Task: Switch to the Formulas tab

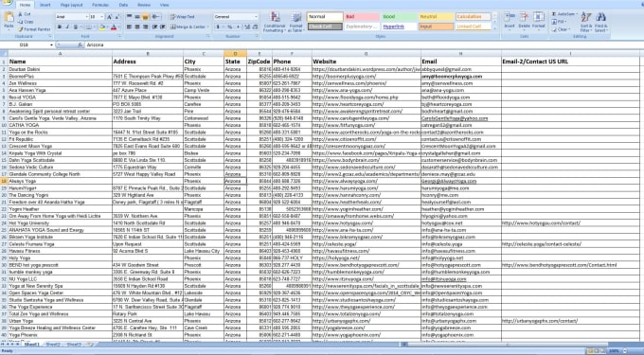Action: pos(100,5)
